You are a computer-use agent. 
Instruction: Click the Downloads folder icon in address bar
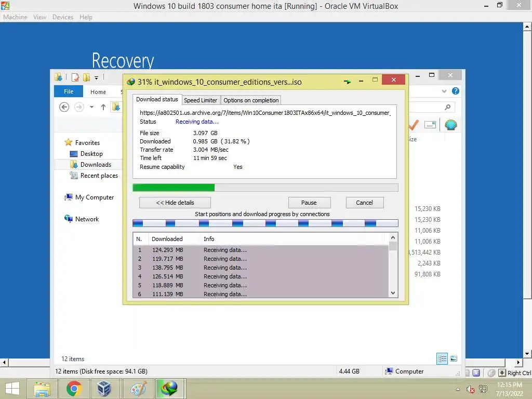116,107
